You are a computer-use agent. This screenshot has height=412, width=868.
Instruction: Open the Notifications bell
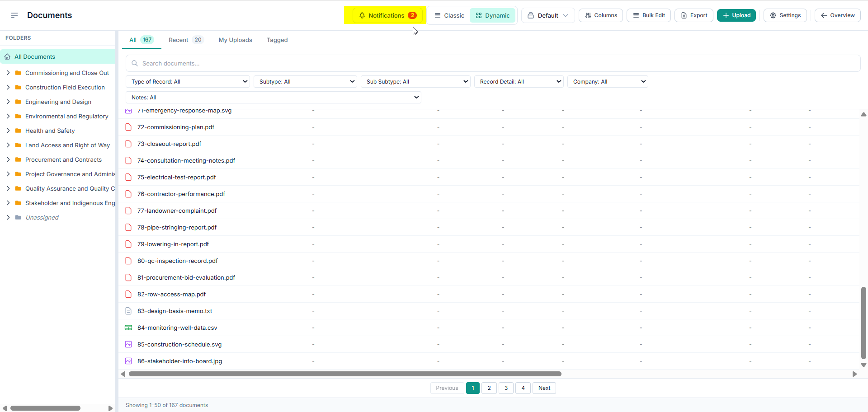pos(387,15)
